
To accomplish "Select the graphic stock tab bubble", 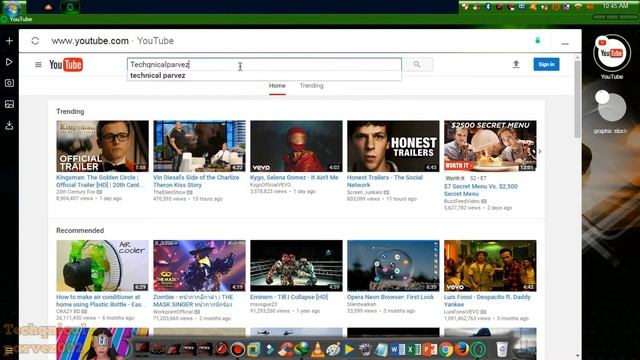I will (611, 107).
